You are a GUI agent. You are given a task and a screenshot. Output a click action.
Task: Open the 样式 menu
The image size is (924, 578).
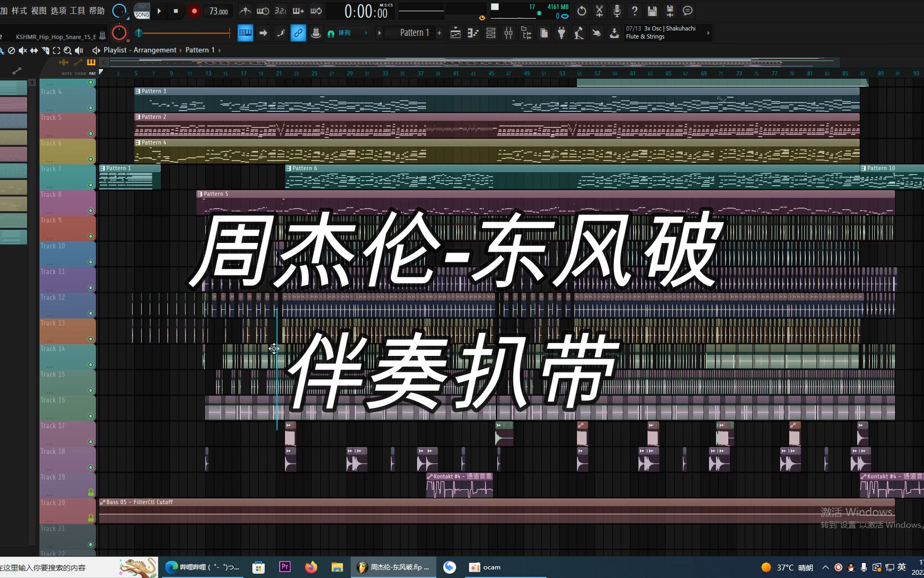(x=19, y=11)
